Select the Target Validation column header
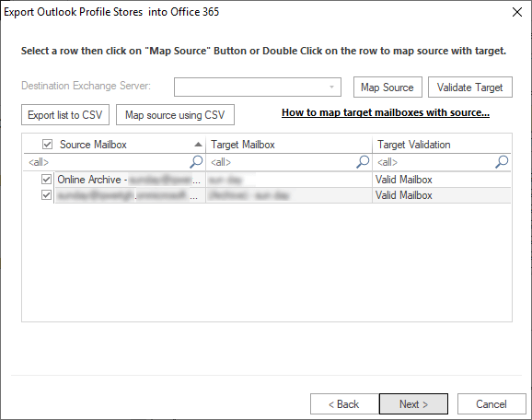 tap(442, 145)
